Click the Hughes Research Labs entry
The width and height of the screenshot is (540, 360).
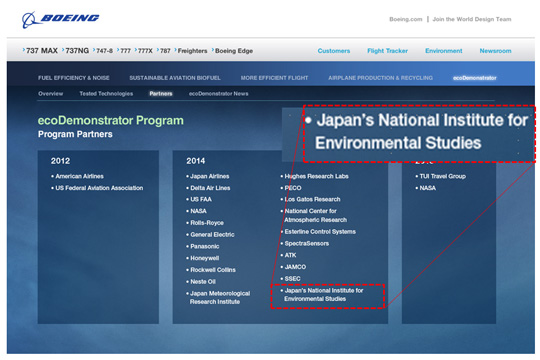(316, 176)
